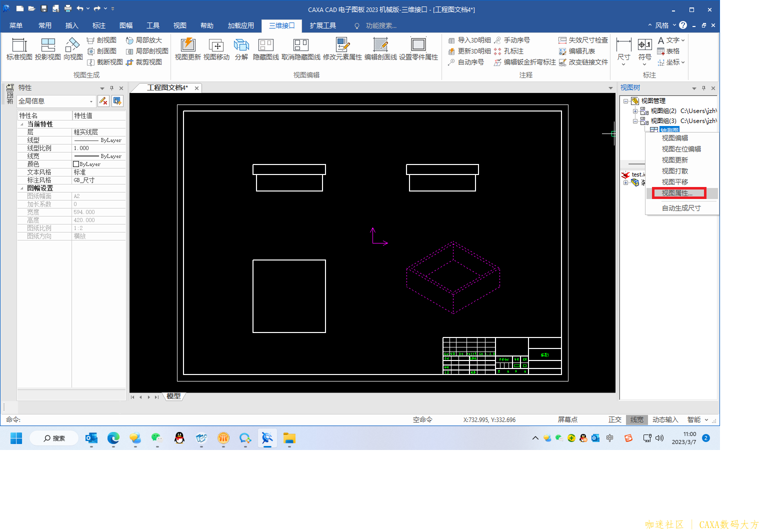Toggle 线宽 line width display
760x532 pixels.
pyautogui.click(x=636, y=419)
